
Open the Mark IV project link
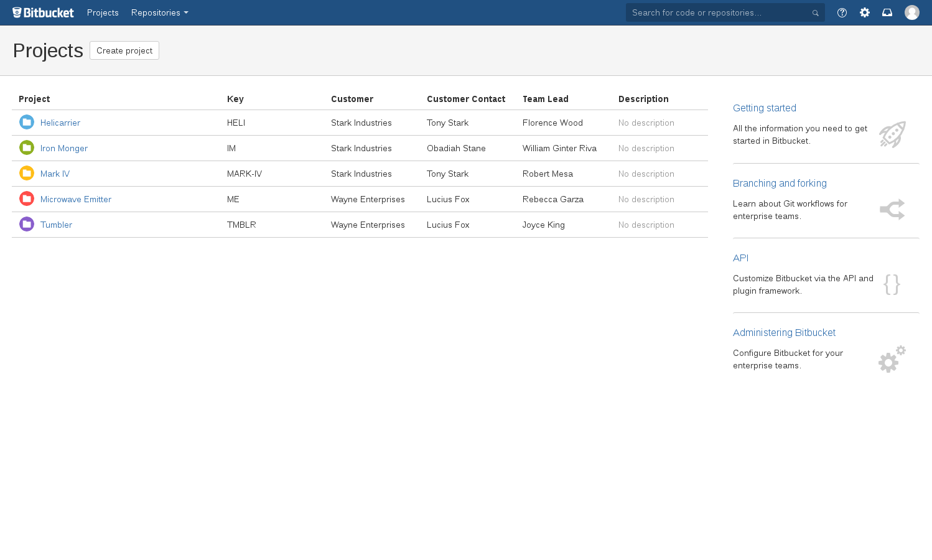pos(55,174)
